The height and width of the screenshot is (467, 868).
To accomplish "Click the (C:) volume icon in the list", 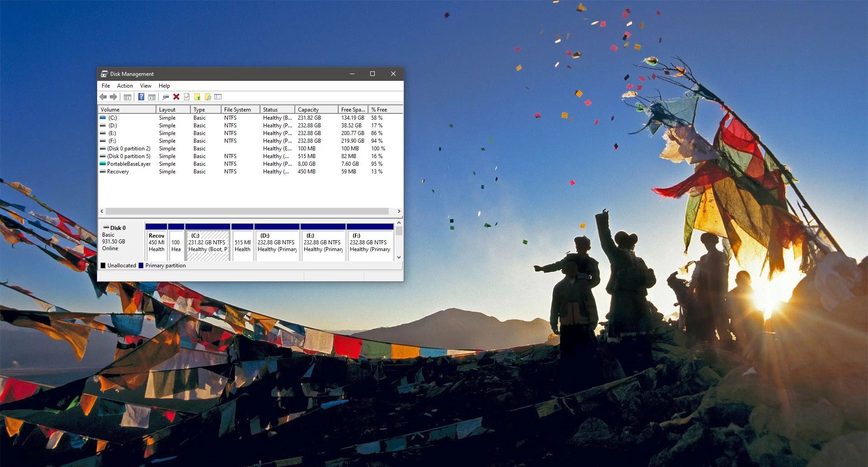I will click(103, 117).
